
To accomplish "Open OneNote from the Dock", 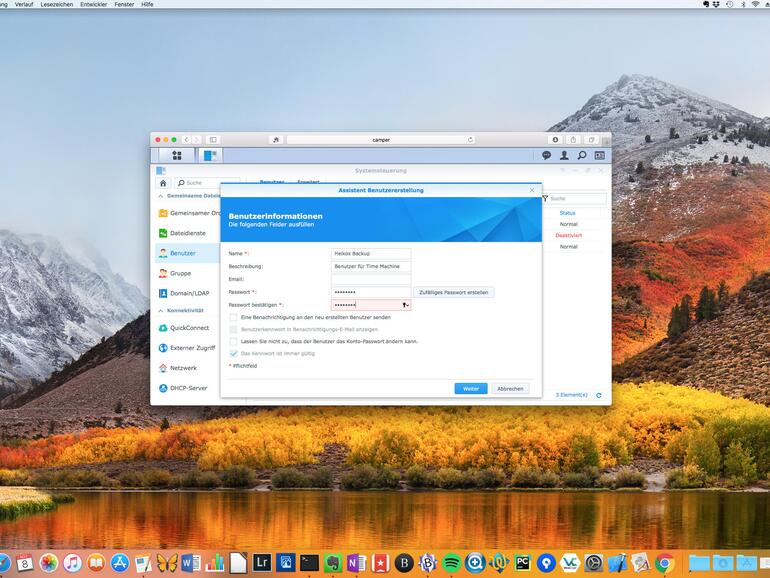I will pos(357,563).
